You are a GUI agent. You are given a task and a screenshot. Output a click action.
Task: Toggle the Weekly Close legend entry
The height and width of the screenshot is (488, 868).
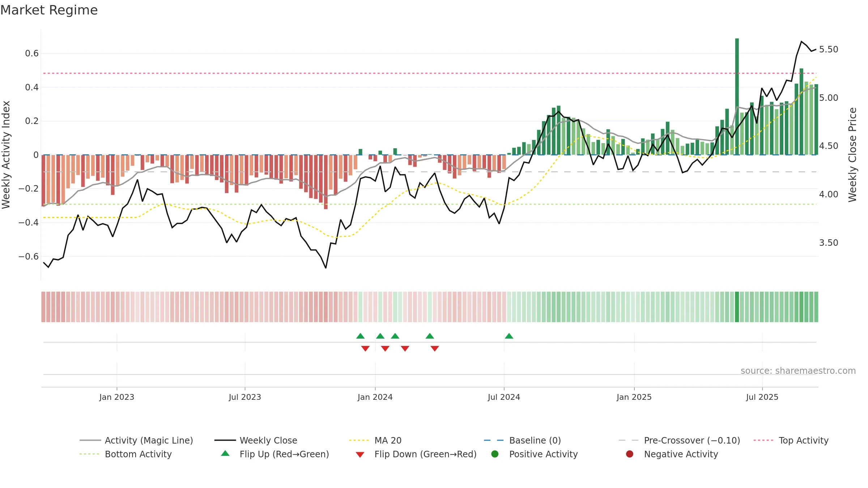pos(256,440)
